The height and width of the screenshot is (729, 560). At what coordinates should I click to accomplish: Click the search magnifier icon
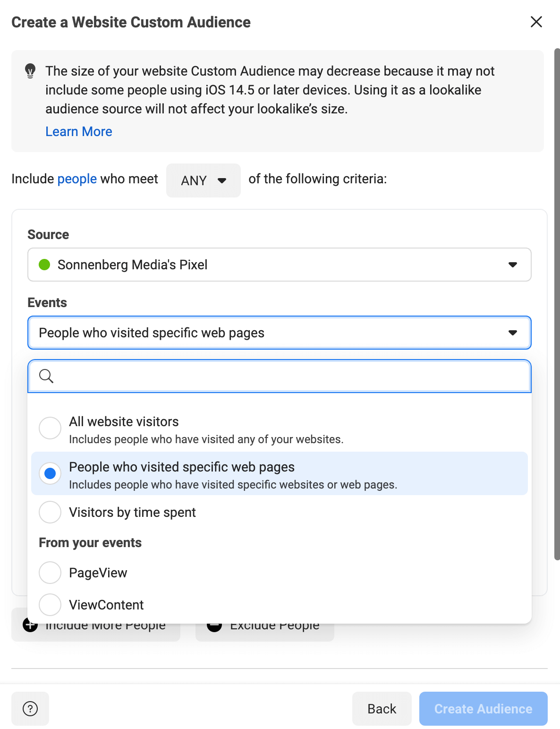(46, 376)
